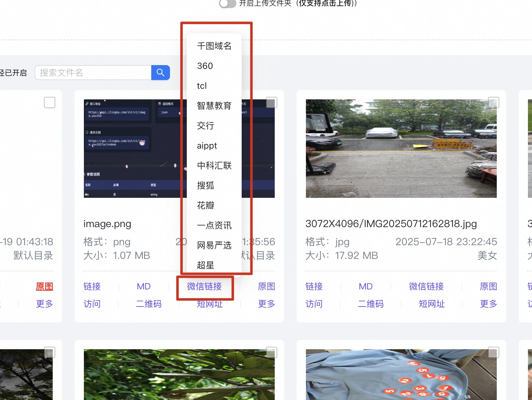Click the size text 17.92 MB
Image resolution: width=532 pixels, height=400 pixels.
coord(356,255)
